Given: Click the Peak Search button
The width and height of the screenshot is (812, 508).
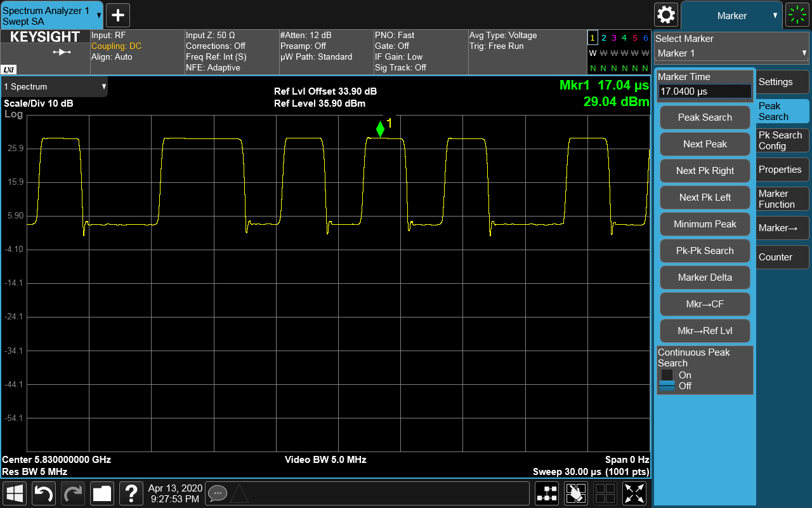Looking at the screenshot, I should pyautogui.click(x=705, y=117).
